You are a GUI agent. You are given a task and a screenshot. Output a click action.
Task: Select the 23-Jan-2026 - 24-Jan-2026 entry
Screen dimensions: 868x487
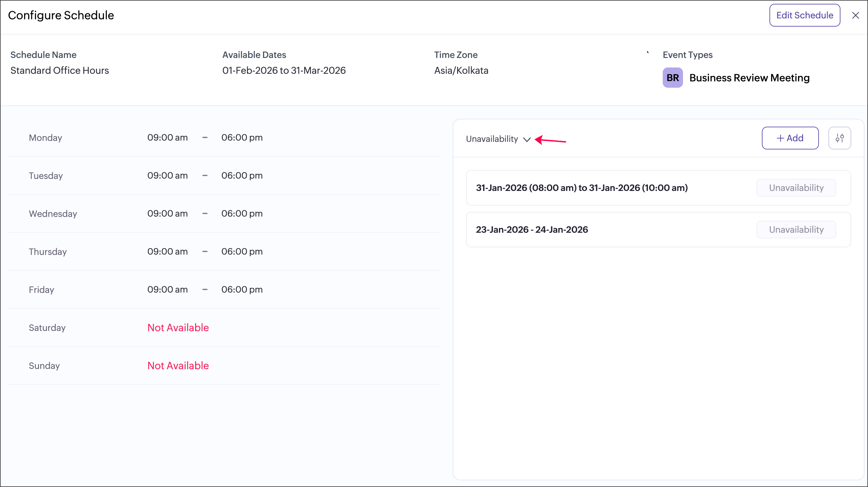[x=532, y=230]
